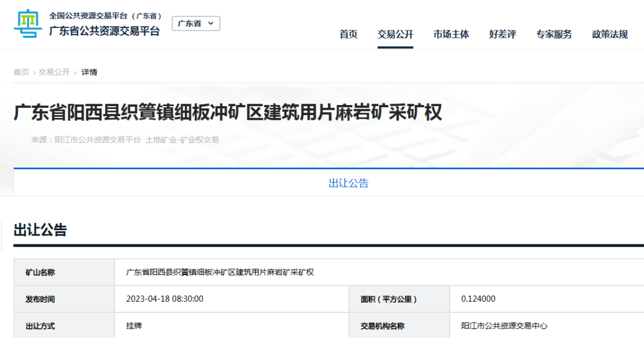
Task: Click 面积（平方公里） label cell
Action: (399, 299)
